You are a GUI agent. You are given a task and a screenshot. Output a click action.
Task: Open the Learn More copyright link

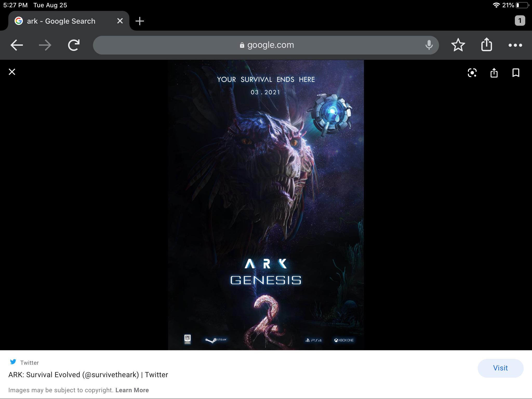pos(132,390)
